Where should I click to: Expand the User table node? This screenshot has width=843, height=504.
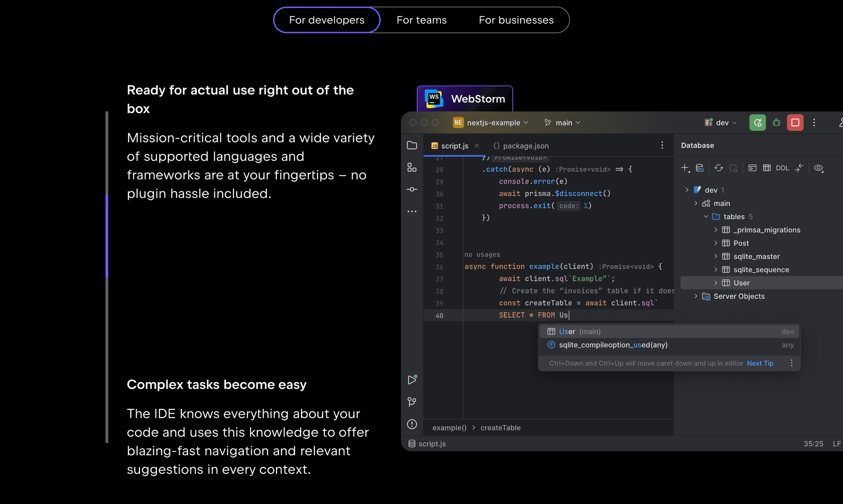coord(716,283)
